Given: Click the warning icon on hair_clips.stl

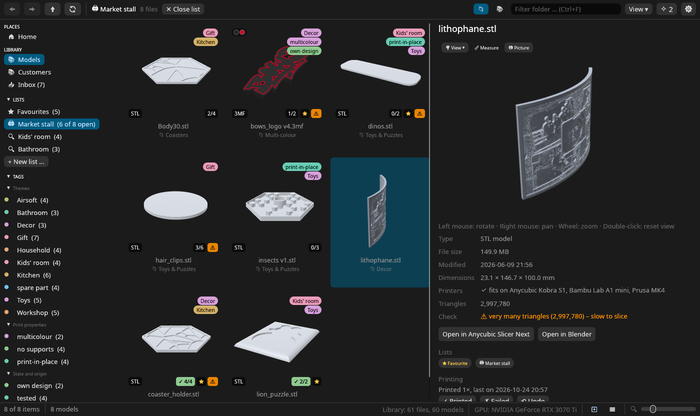Looking at the screenshot, I should point(213,247).
